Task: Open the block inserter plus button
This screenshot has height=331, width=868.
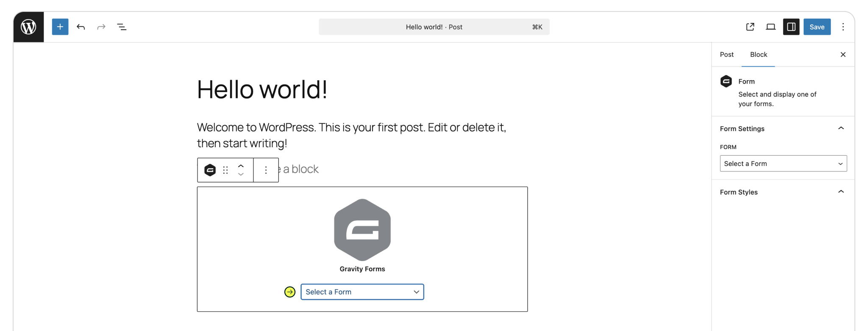Action: 60,27
